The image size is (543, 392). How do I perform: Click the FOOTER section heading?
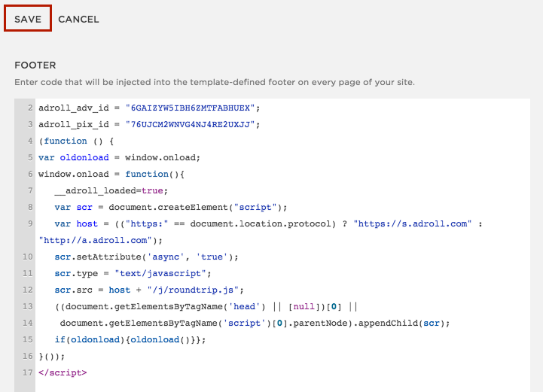(35, 65)
